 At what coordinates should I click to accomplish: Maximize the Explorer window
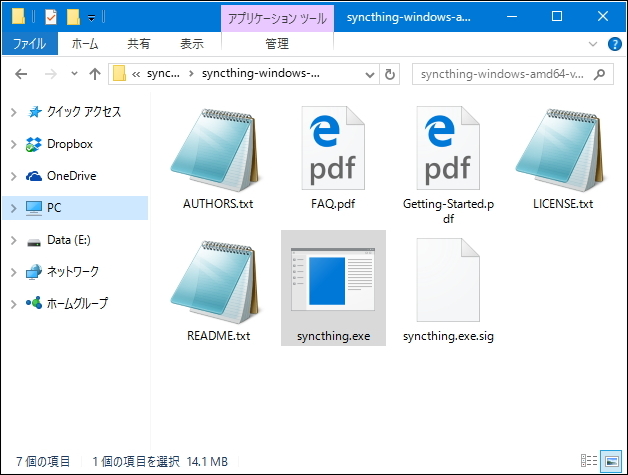click(x=557, y=16)
